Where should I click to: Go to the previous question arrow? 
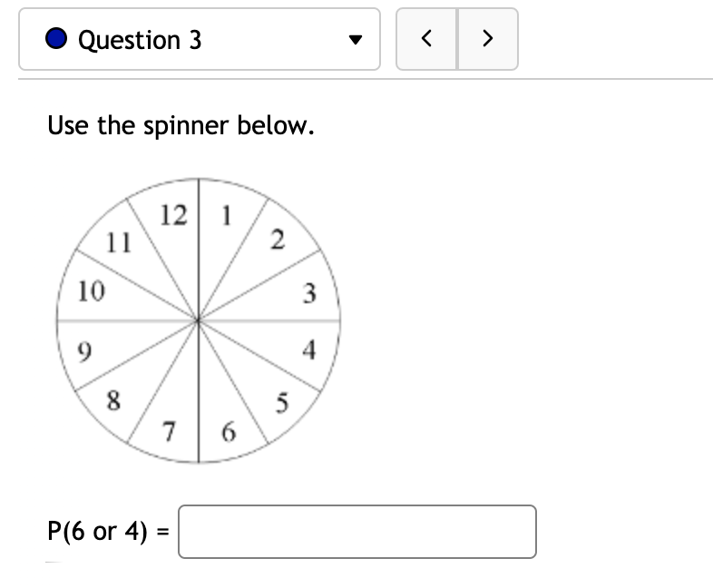pos(427,39)
